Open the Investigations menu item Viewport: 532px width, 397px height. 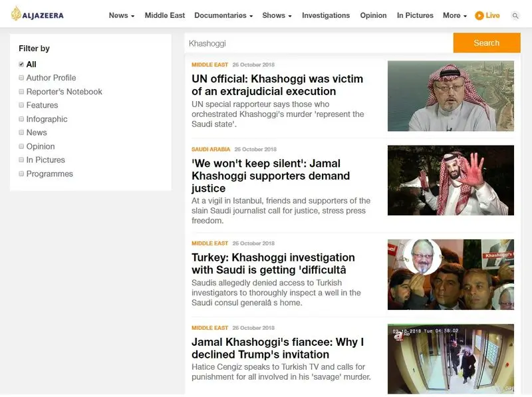point(326,15)
